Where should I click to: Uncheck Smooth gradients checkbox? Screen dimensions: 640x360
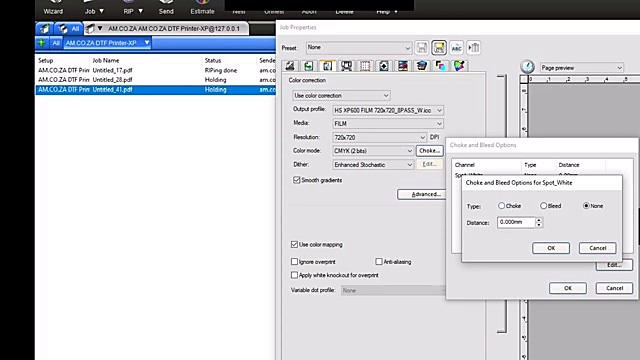[x=296, y=180]
